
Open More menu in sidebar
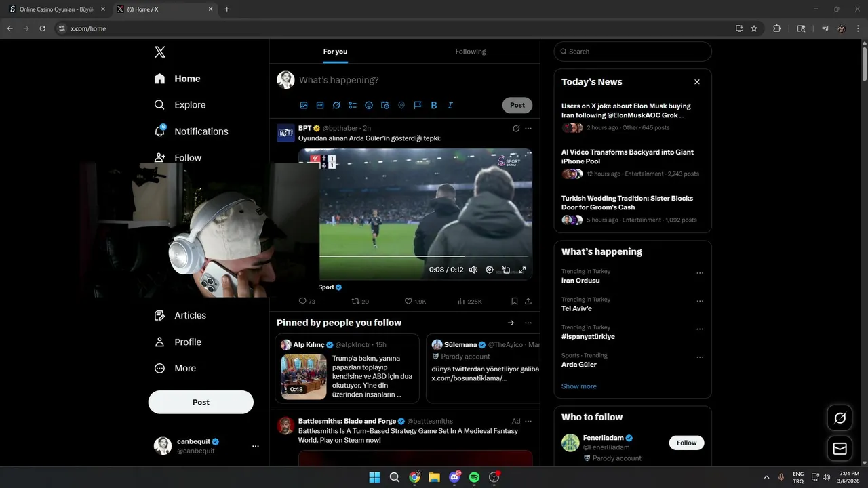click(x=175, y=369)
